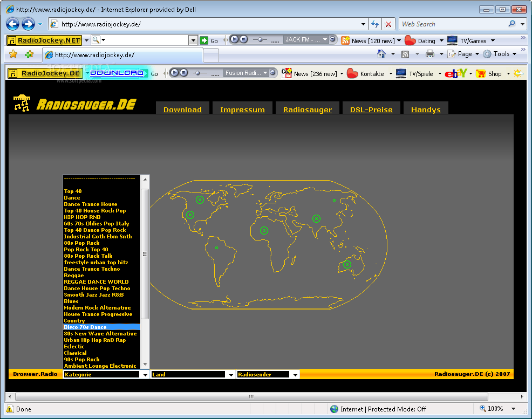Screen dimensions: 532x419
Task: Click the radiojockey.de browser tab
Action: click(x=123, y=54)
